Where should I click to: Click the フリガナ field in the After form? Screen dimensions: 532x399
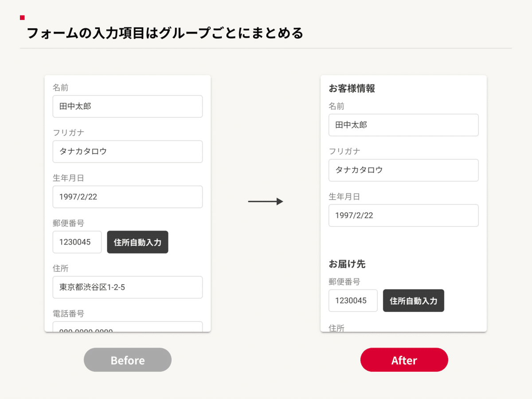403,170
